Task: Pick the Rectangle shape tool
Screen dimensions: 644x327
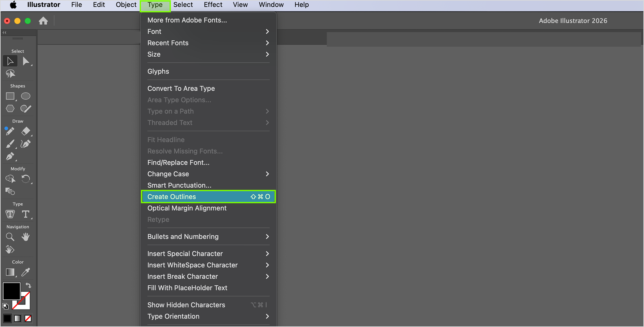Action: 10,96
